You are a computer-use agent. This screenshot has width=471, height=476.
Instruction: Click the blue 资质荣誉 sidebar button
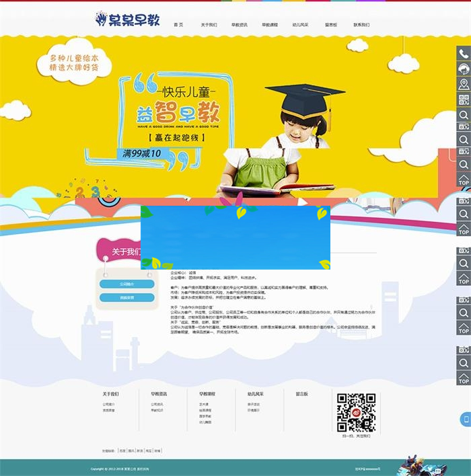tap(126, 297)
